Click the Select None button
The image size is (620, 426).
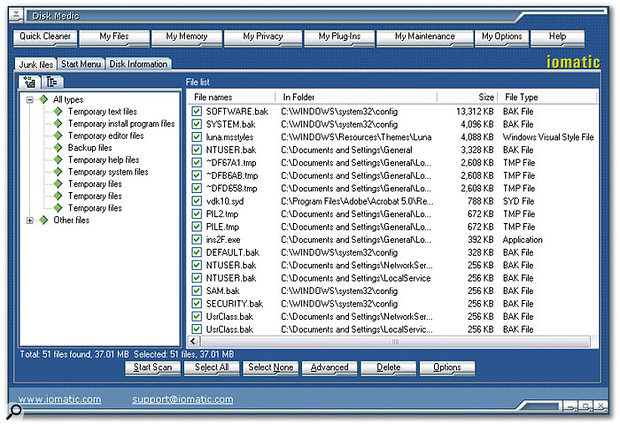point(270,368)
